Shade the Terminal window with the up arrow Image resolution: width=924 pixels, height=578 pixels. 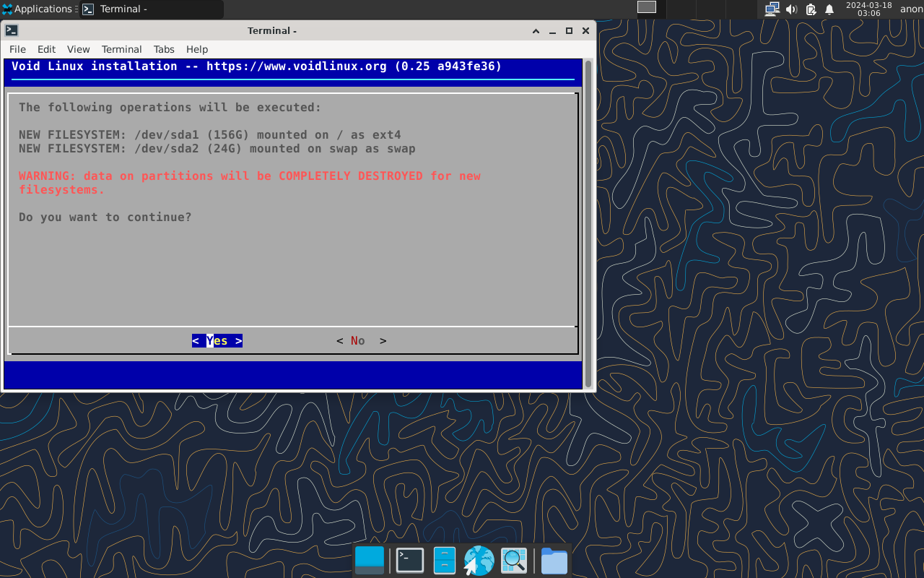(536, 30)
